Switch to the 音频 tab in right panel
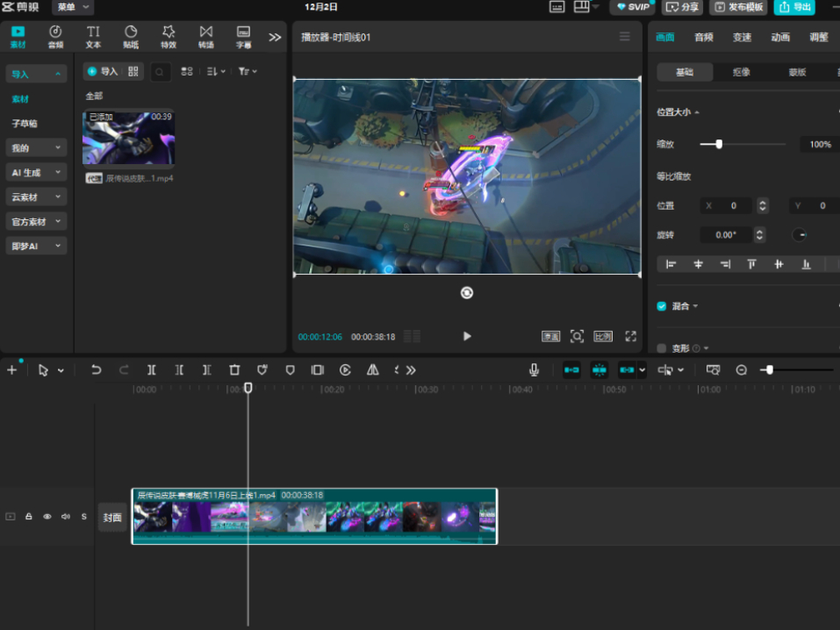The height and width of the screenshot is (630, 840). [x=706, y=37]
